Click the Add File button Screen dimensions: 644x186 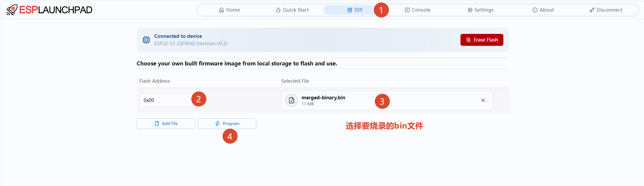tap(166, 124)
